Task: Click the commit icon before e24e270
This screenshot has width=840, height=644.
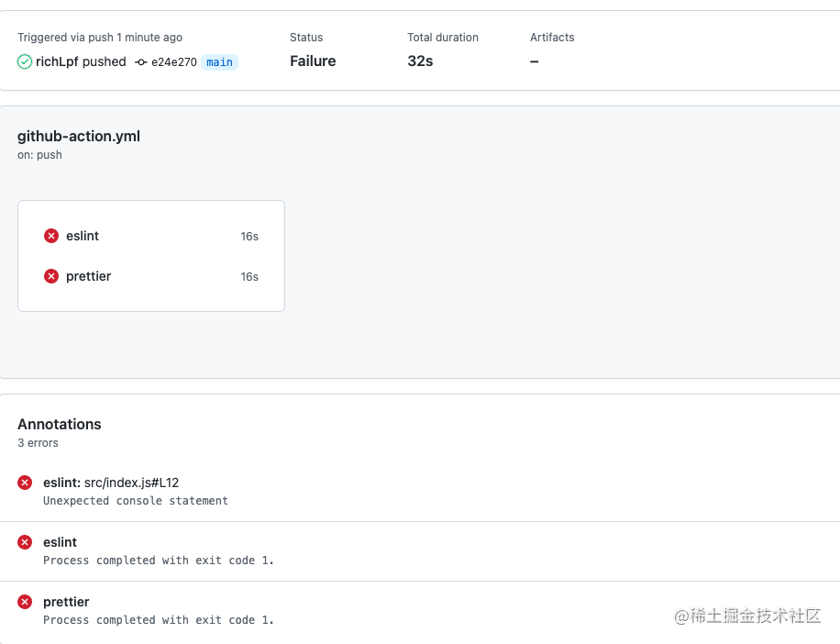Action: coord(141,62)
